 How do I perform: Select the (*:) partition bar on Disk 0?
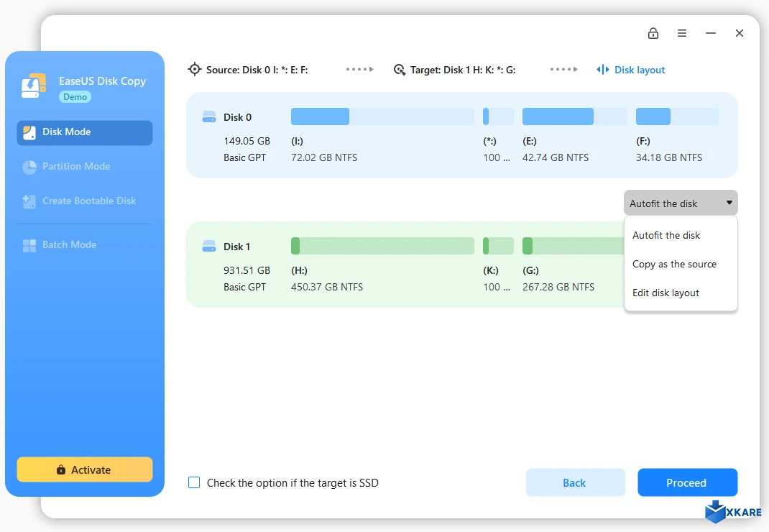[498, 116]
